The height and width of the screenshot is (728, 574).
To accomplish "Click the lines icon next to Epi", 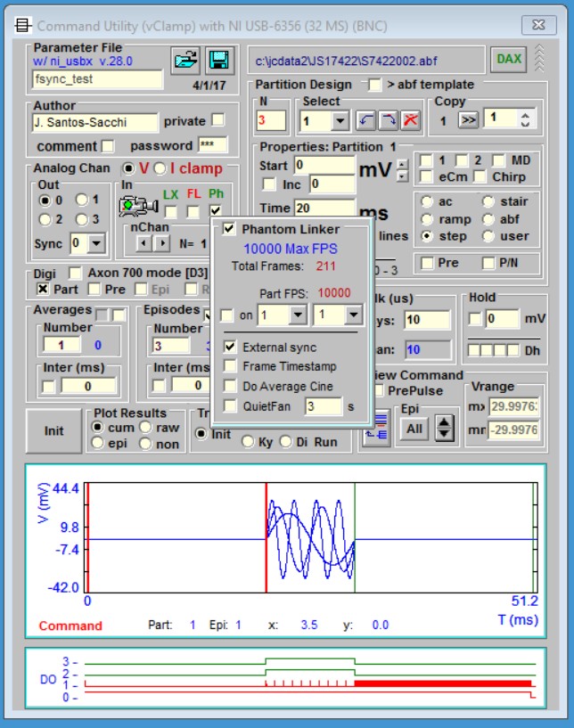I will [x=377, y=428].
